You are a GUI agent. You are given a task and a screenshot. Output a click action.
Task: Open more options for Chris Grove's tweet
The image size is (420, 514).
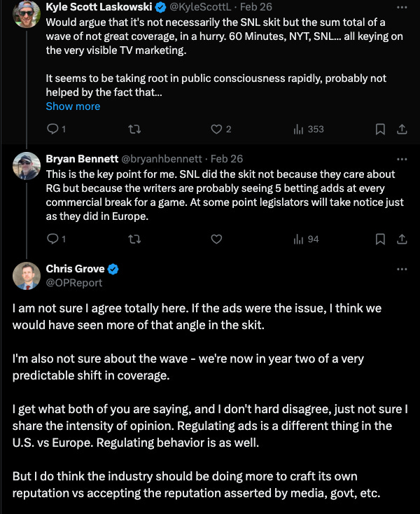(x=402, y=270)
